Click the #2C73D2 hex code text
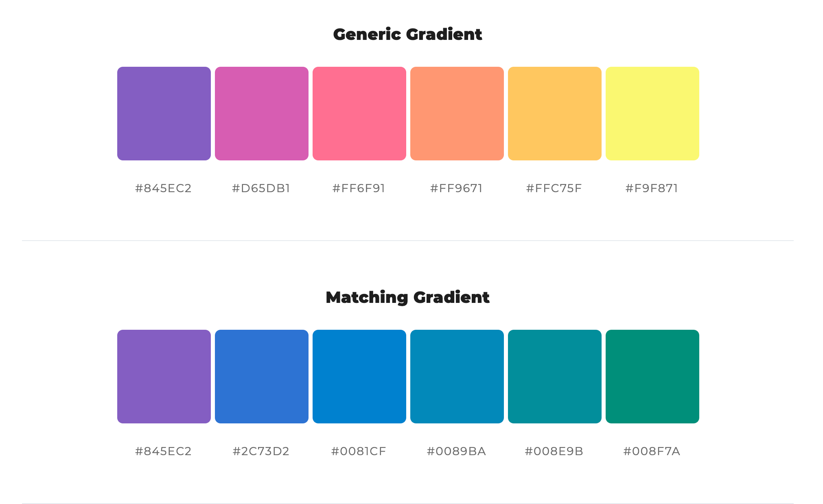The width and height of the screenshot is (823, 504). [x=261, y=451]
